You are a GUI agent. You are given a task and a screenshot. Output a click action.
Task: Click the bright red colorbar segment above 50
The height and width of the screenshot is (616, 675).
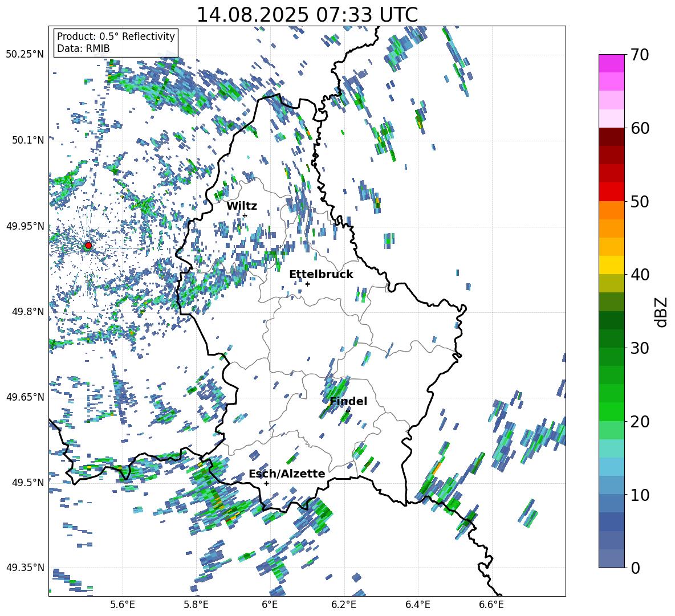pyautogui.click(x=611, y=191)
